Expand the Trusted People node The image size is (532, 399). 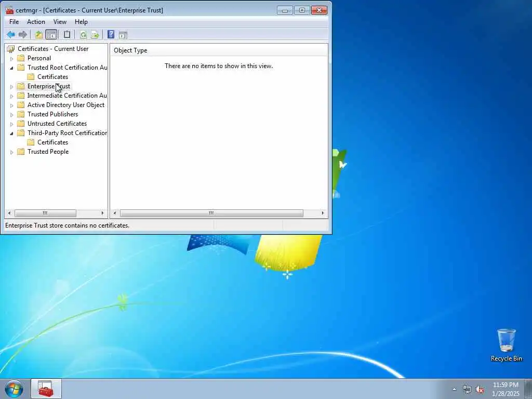coord(11,152)
